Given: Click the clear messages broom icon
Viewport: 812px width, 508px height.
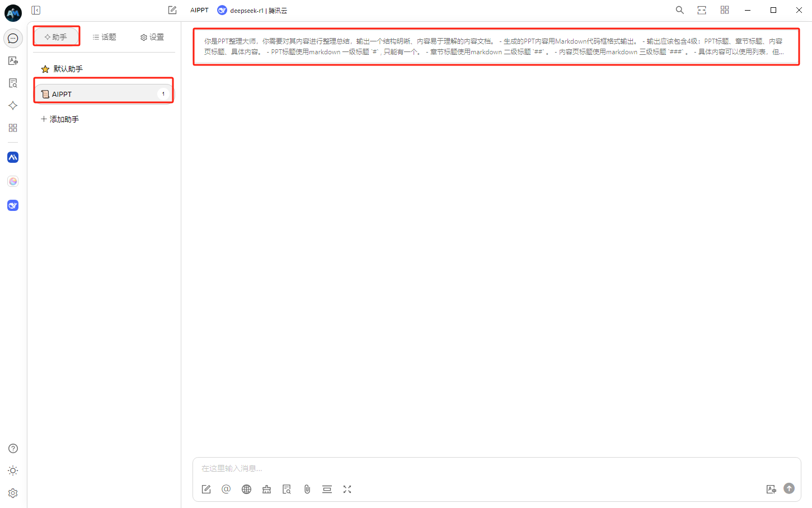Looking at the screenshot, I should click(x=266, y=489).
